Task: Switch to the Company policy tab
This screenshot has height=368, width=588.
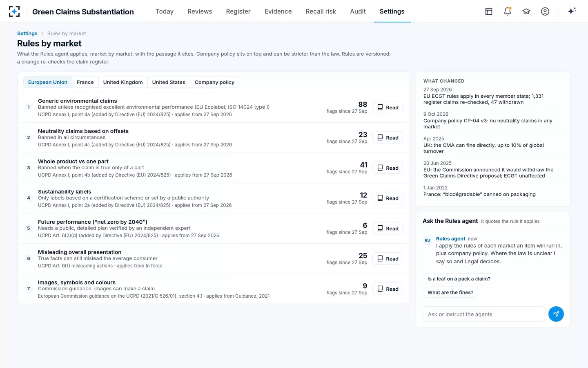Action: pyautogui.click(x=214, y=82)
